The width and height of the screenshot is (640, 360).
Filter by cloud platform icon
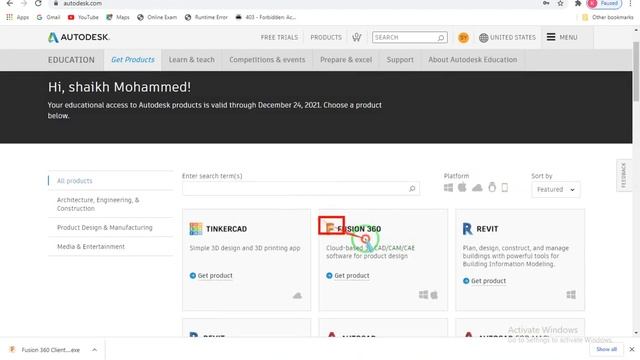tap(477, 188)
